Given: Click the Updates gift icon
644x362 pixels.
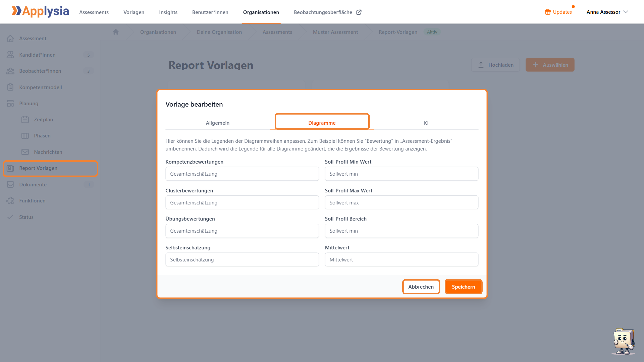Looking at the screenshot, I should [548, 12].
